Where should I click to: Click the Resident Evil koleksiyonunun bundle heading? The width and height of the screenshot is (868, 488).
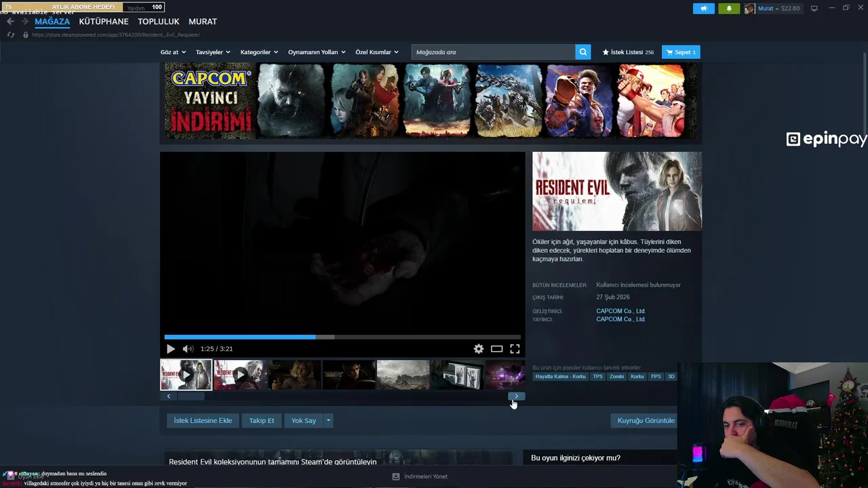(273, 462)
